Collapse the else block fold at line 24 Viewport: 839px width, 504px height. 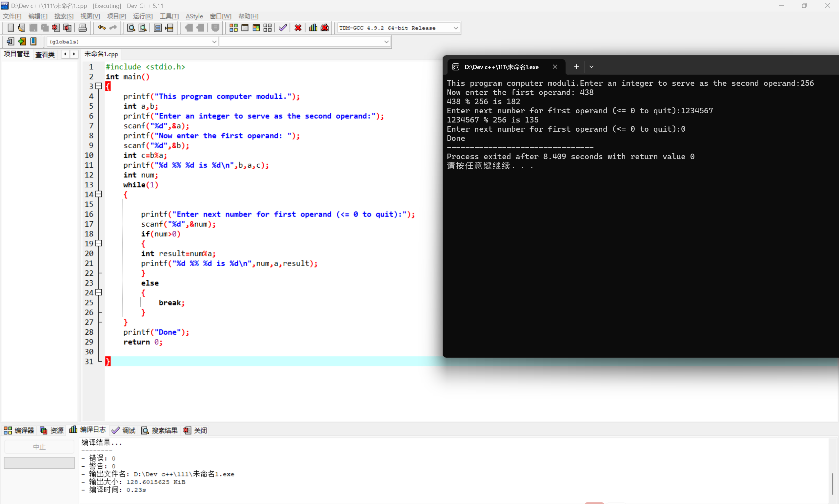pyautogui.click(x=99, y=292)
